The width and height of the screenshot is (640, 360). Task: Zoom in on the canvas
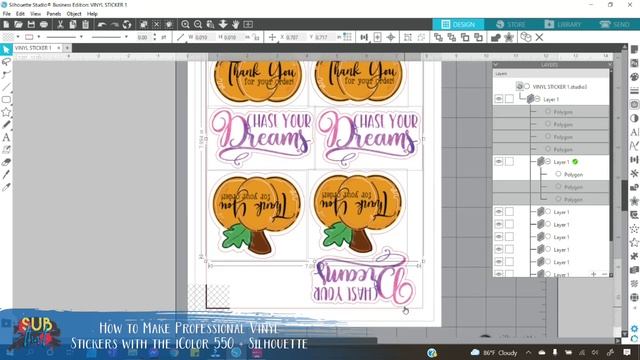click(x=185, y=24)
